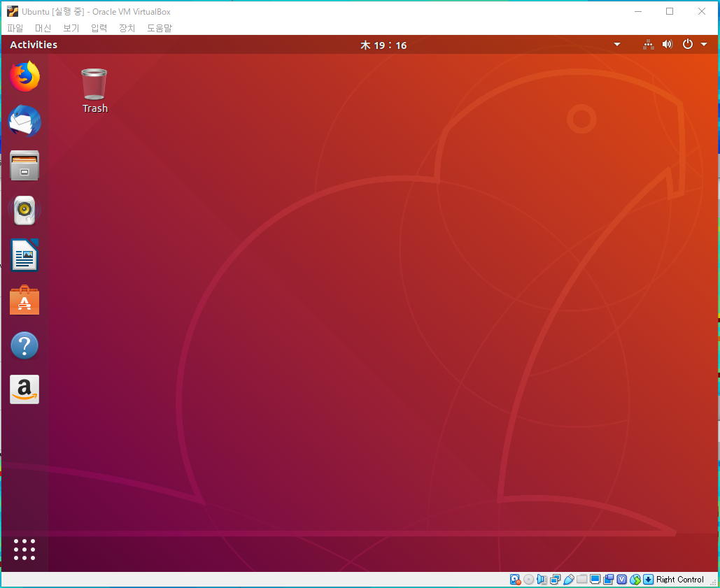Minimize the VirtualBox window
720x588 pixels.
pos(638,11)
